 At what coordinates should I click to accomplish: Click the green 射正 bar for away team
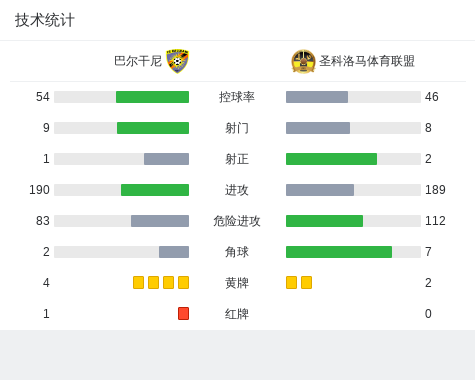(331, 159)
